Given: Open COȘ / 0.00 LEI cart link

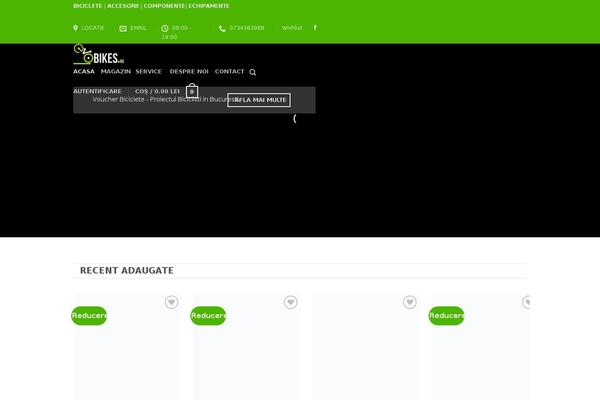Looking at the screenshot, I should [157, 91].
